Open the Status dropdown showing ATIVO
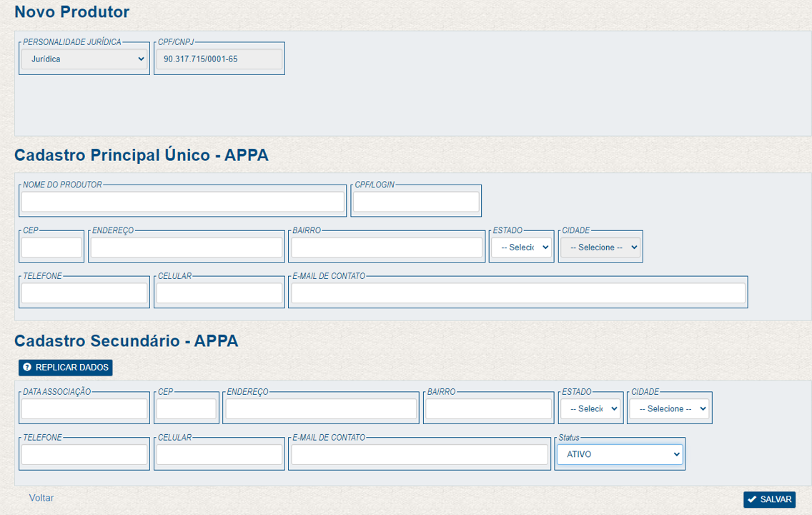Viewport: 812px width, 515px height. (x=620, y=454)
